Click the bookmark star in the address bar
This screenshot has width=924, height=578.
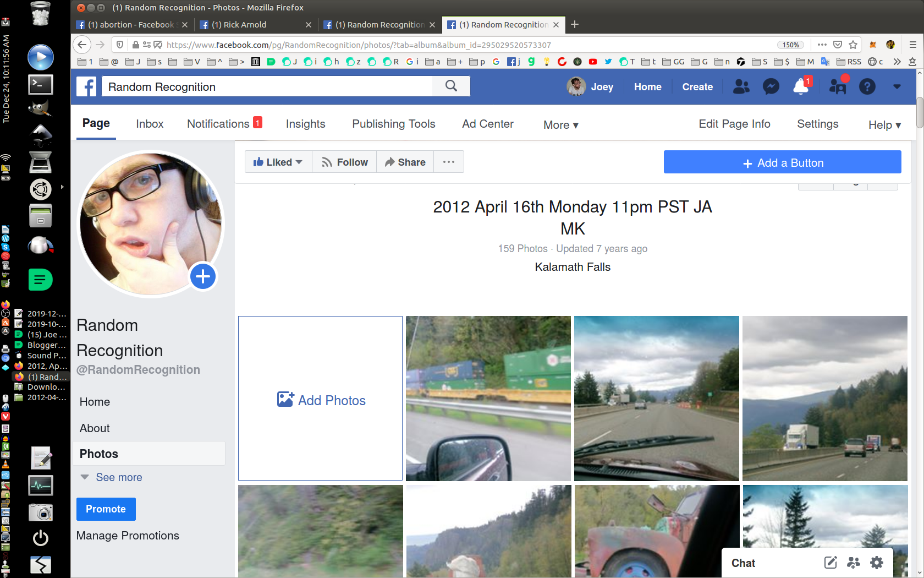[x=853, y=45]
